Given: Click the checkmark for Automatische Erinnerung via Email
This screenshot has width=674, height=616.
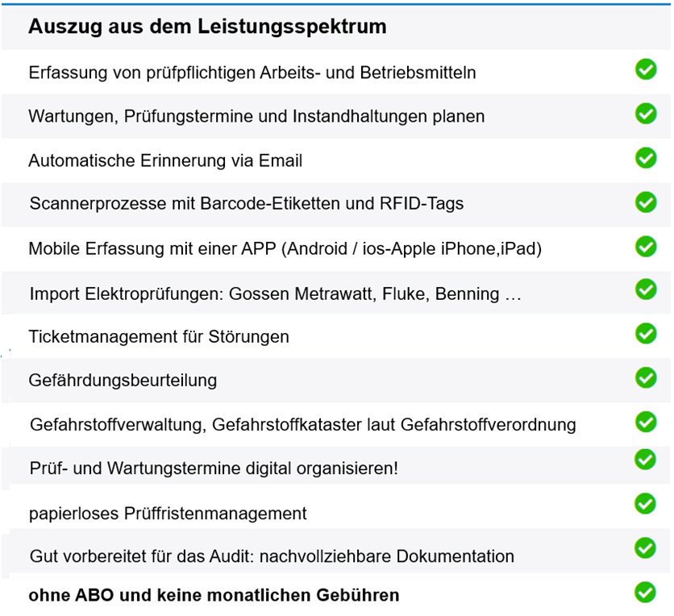Looking at the screenshot, I should point(646,158).
